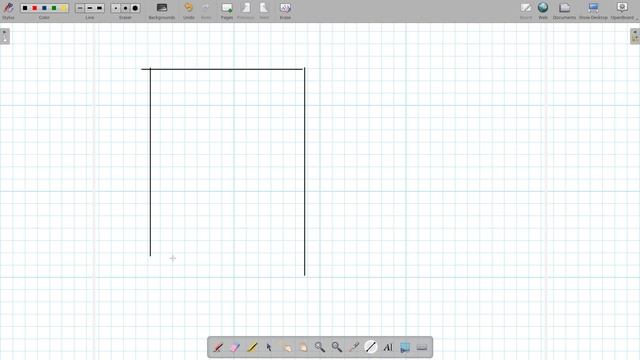This screenshot has width=640, height=360.
Task: Toggle the Stylus palette button
Action: (8, 10)
